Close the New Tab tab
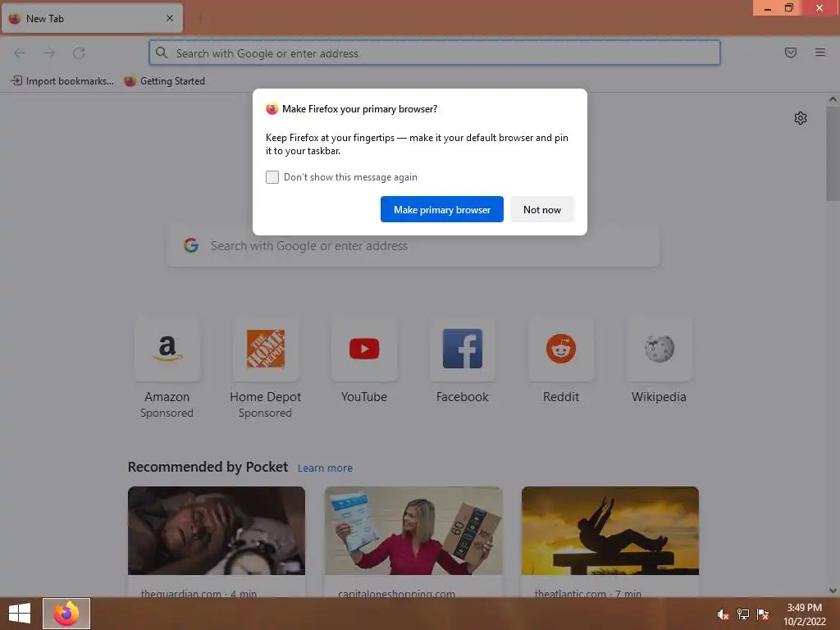840x630 pixels. [170, 18]
